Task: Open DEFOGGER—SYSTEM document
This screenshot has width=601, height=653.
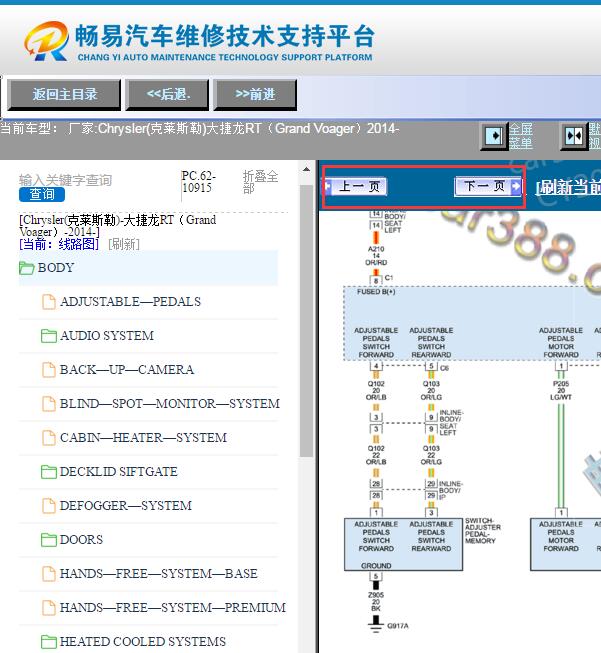Action: (x=125, y=506)
